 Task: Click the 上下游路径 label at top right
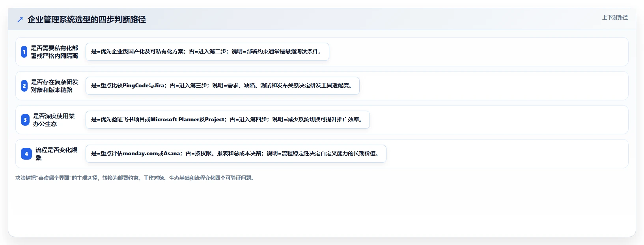[615, 17]
